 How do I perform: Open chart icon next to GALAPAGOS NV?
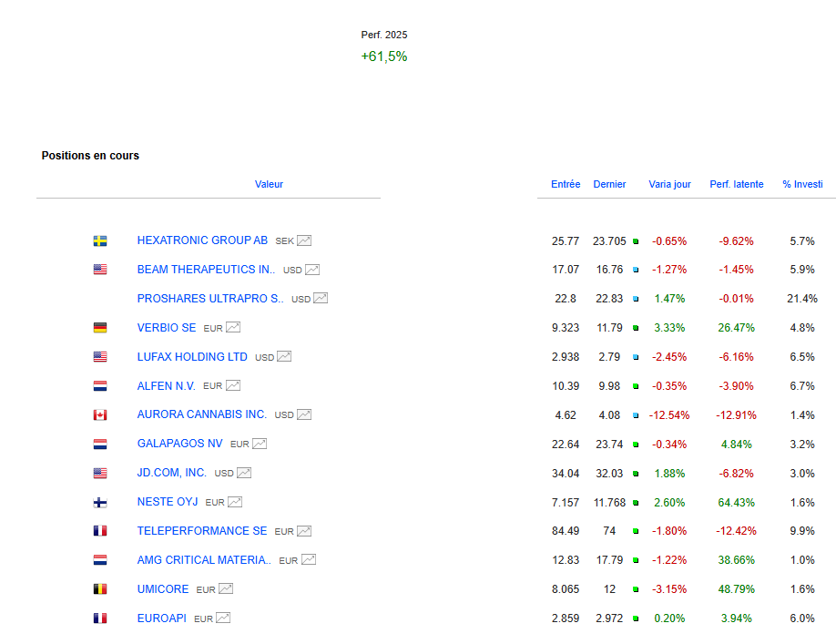click(x=260, y=444)
